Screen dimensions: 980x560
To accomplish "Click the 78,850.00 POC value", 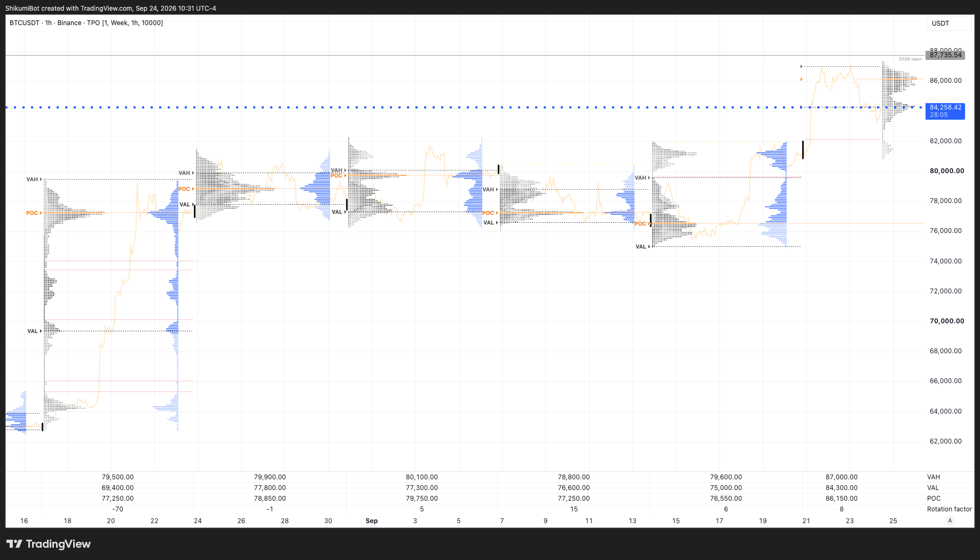I will point(270,499).
